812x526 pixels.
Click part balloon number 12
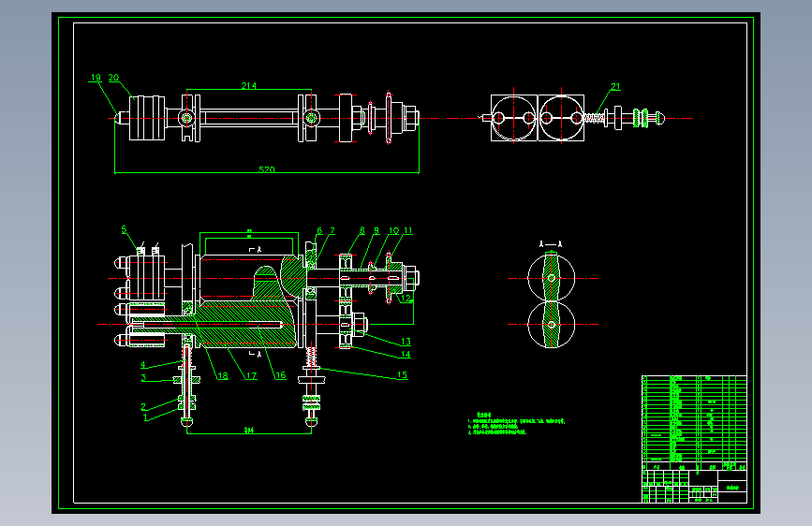(x=406, y=299)
